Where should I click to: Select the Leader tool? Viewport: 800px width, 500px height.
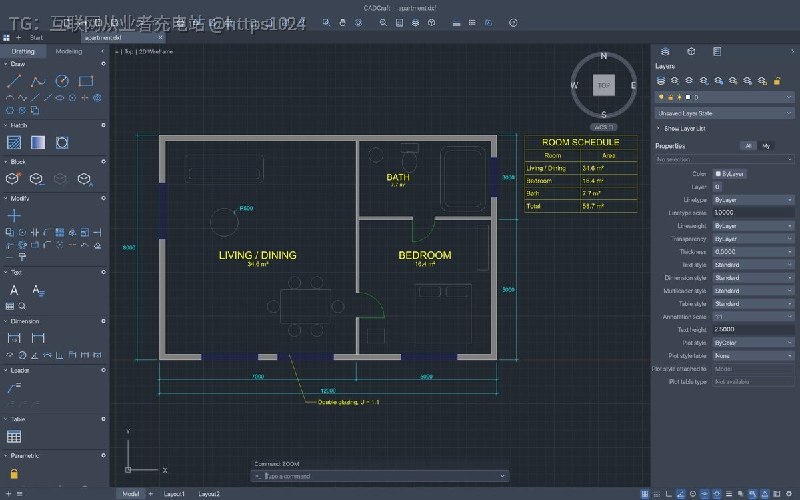coord(14,387)
